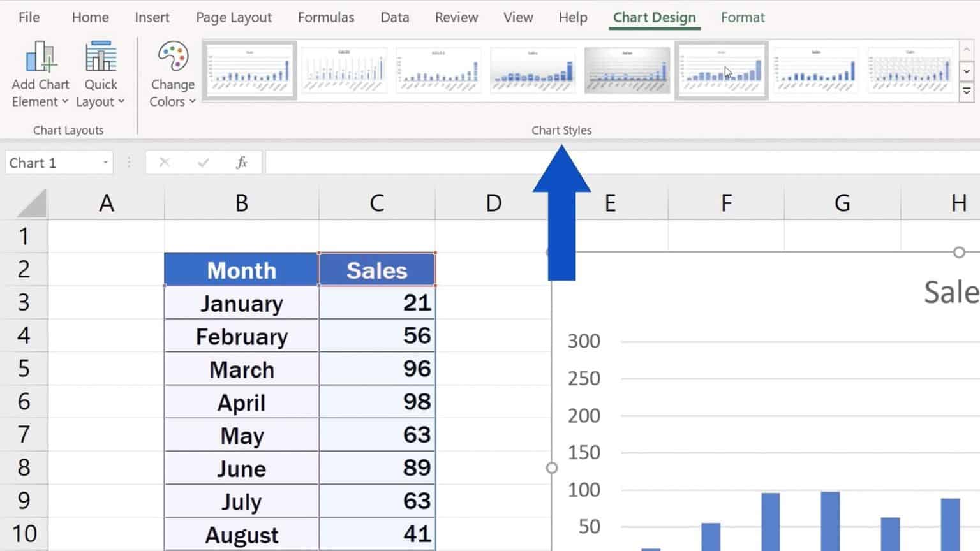980x551 pixels.
Task: Expand the Name Box dropdown arrow
Action: pos(106,163)
